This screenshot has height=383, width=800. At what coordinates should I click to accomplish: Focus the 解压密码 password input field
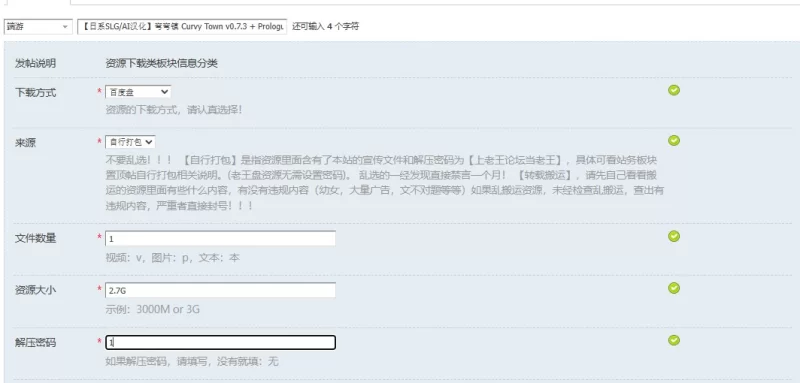[220, 342]
